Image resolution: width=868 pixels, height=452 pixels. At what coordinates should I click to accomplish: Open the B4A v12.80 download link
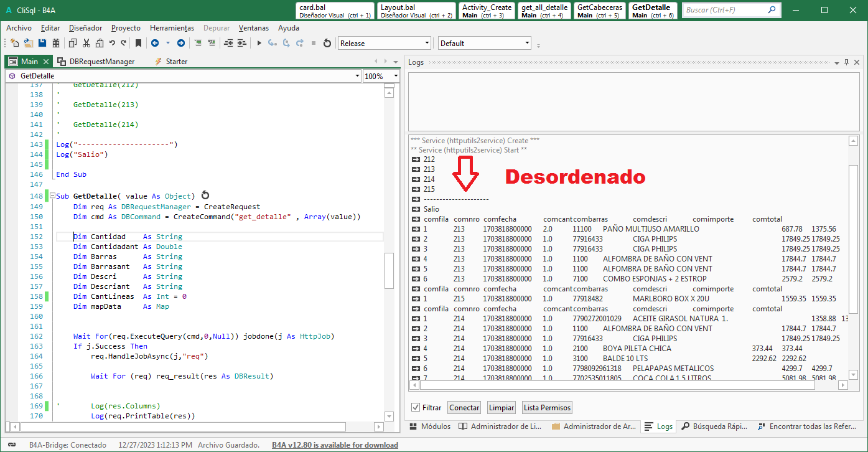pyautogui.click(x=335, y=445)
